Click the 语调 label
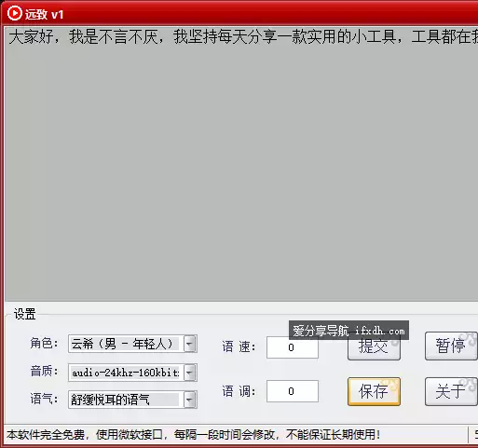 239,391
